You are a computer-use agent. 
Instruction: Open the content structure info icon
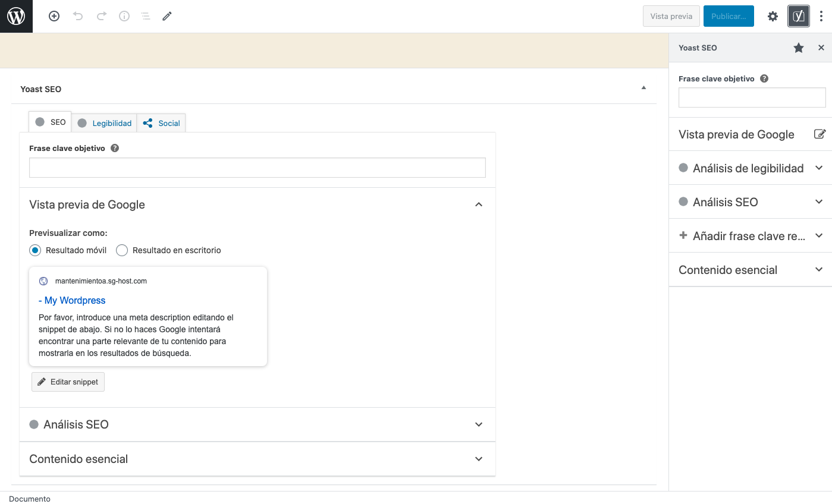pos(124,17)
